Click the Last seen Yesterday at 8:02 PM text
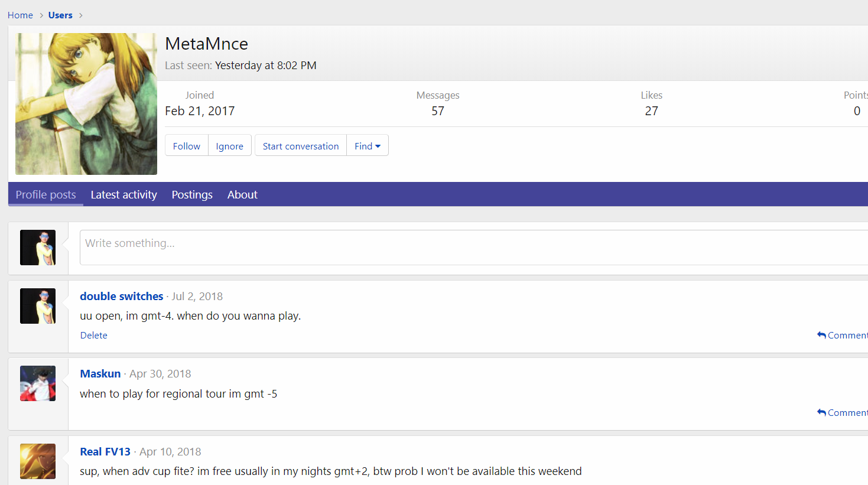This screenshot has width=868, height=485. coord(241,66)
